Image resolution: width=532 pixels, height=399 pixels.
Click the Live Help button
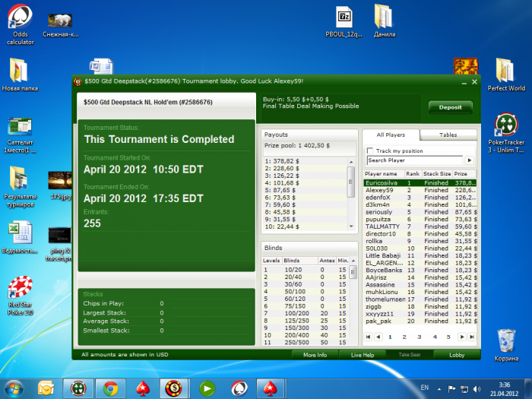tap(363, 355)
